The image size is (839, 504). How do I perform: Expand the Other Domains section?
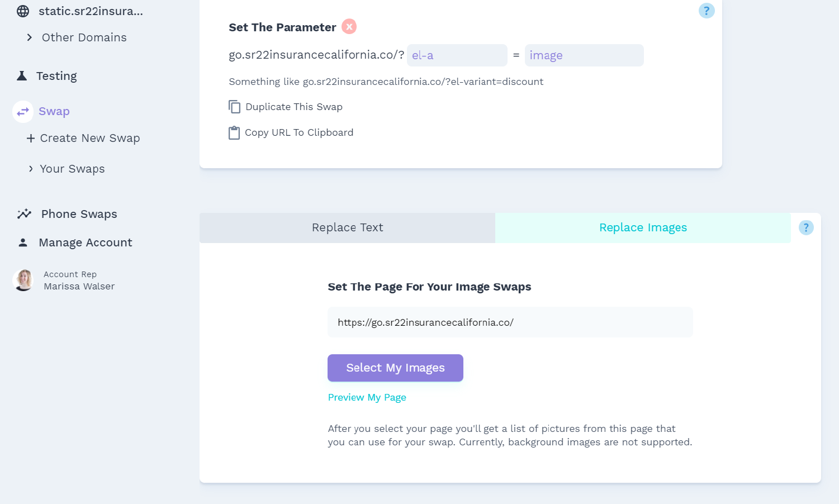30,37
